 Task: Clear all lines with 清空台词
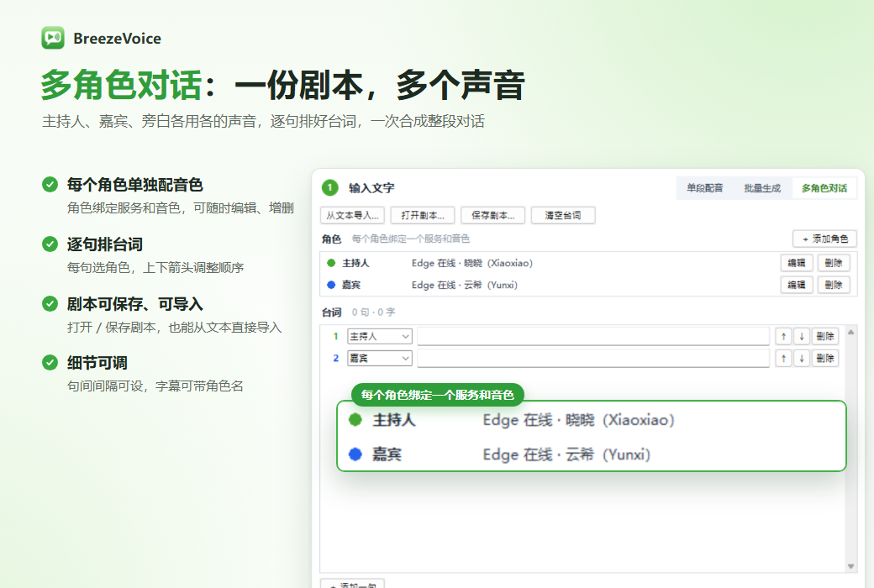563,215
